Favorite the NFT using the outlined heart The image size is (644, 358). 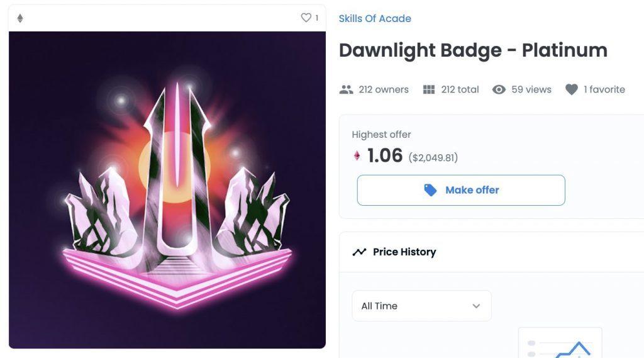coord(306,18)
